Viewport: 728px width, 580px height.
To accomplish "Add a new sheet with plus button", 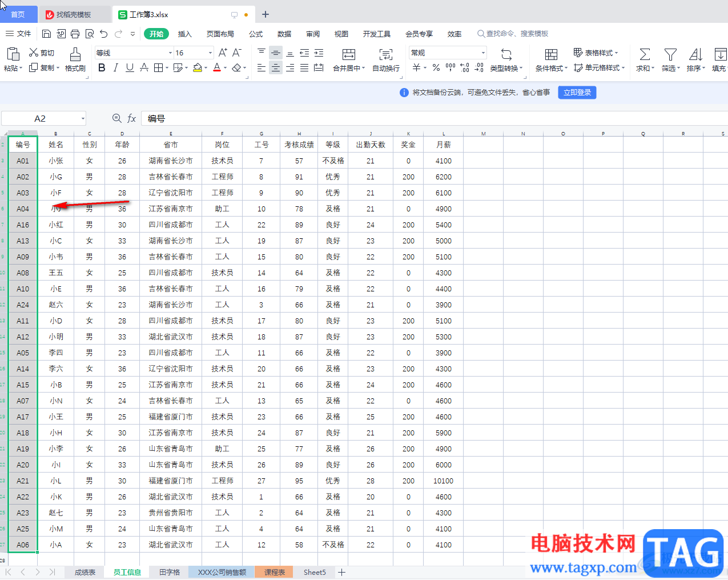I will coord(341,572).
